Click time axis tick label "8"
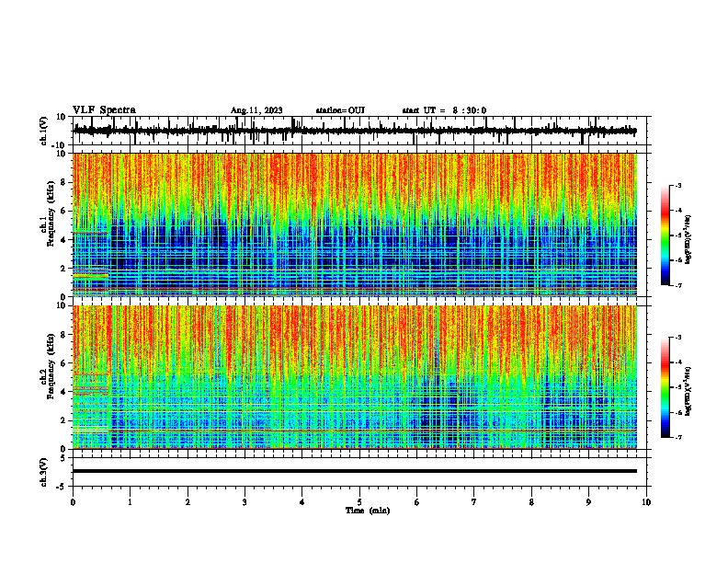 (x=531, y=502)
